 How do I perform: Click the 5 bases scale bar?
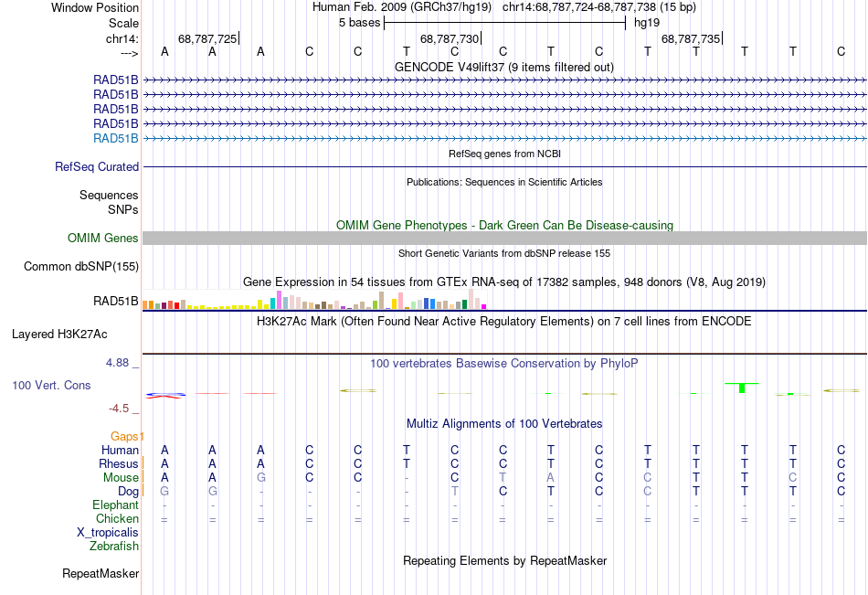tap(505, 23)
